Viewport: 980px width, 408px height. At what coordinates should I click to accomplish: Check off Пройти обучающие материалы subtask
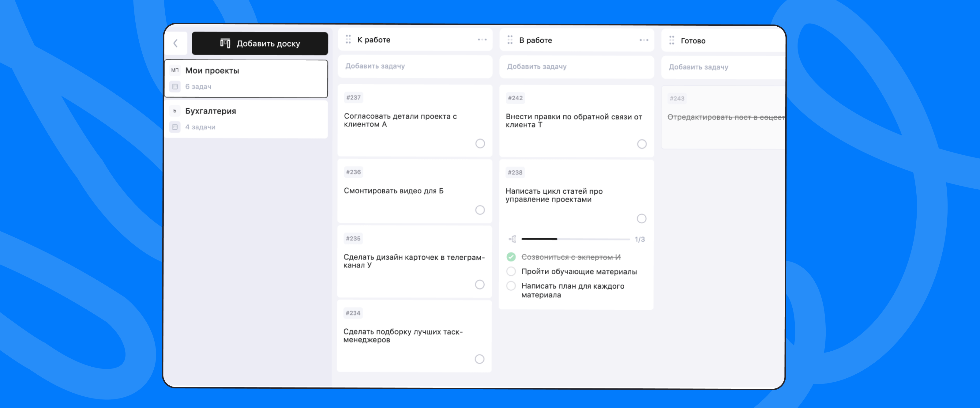(511, 271)
